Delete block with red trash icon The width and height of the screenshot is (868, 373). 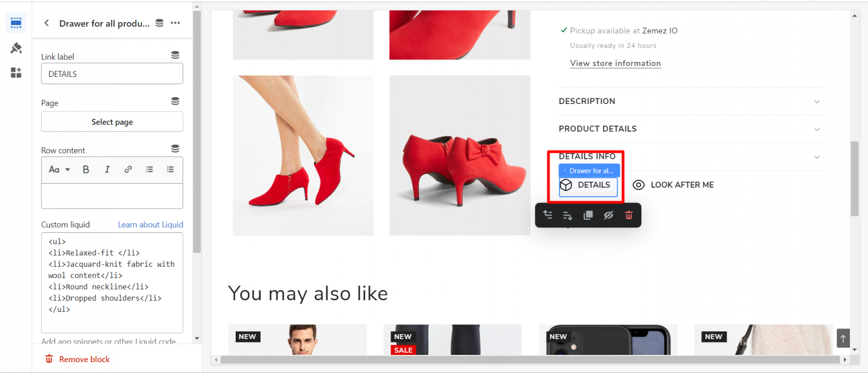628,215
